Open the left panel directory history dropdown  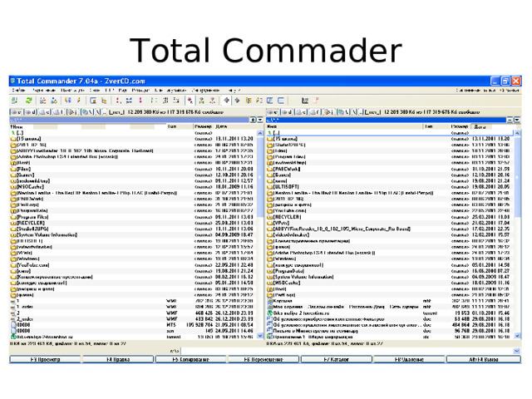coord(260,120)
